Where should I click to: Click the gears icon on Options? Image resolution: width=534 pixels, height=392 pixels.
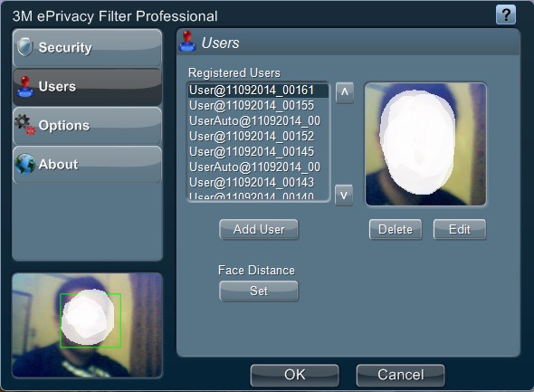point(24,125)
